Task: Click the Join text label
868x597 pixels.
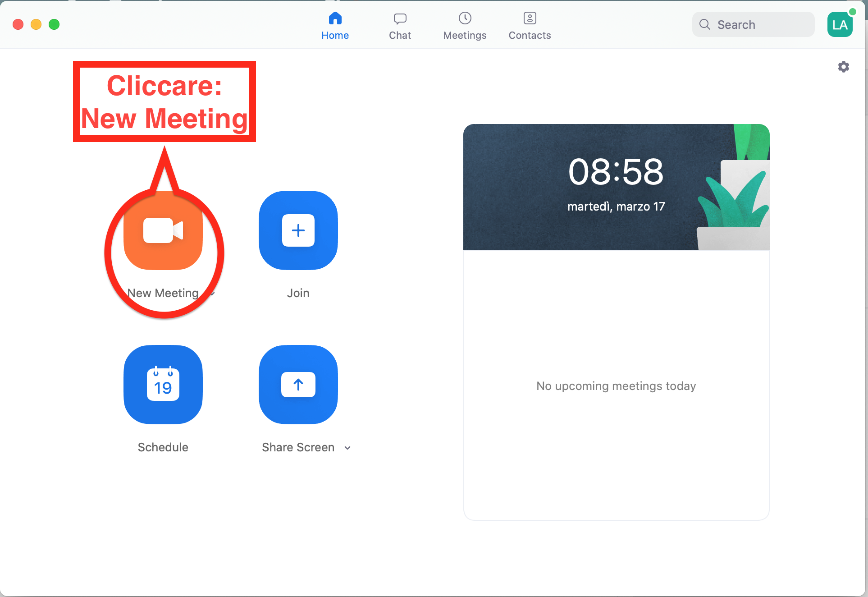Action: [x=298, y=293]
